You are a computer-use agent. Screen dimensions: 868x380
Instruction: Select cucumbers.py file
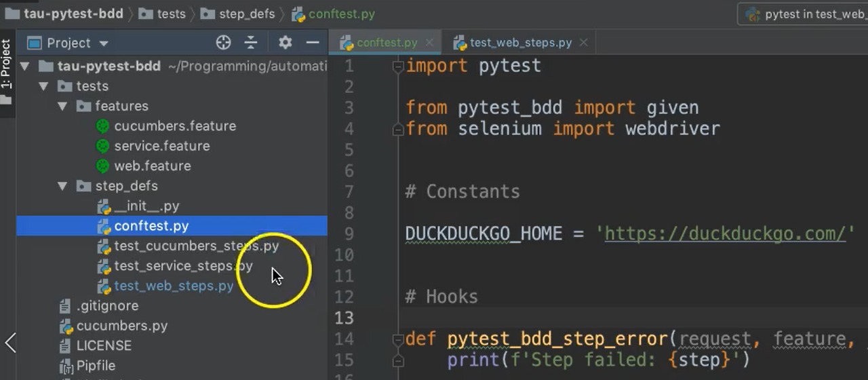[122, 326]
